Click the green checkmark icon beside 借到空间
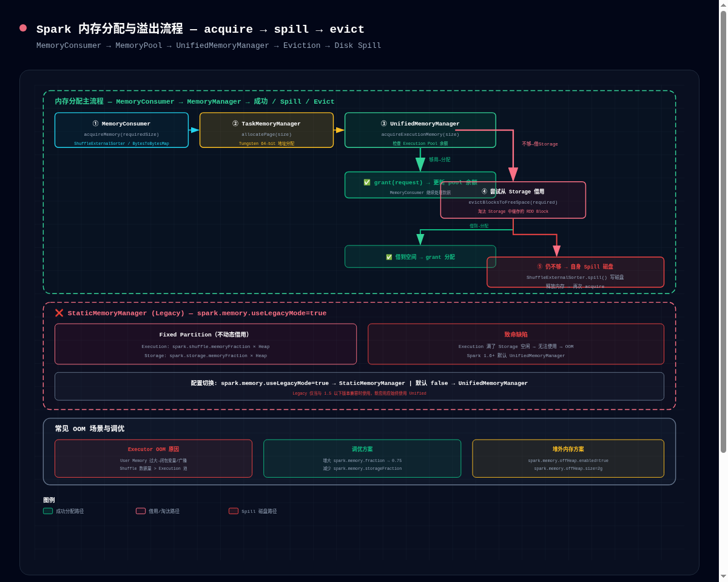Image resolution: width=728 pixels, height=582 pixels. tap(389, 257)
